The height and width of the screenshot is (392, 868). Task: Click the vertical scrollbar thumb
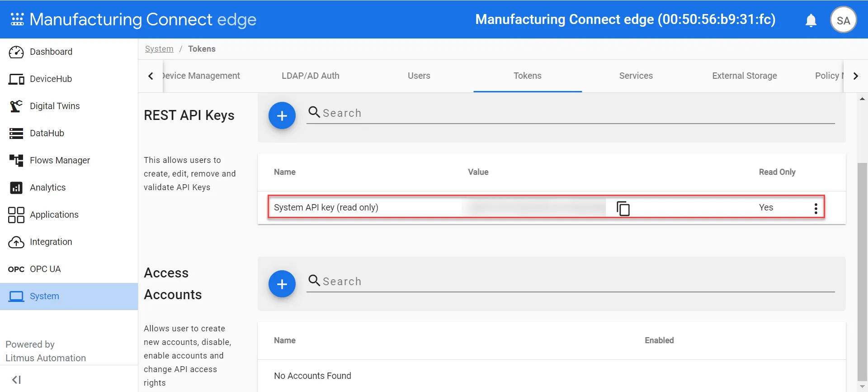tap(863, 272)
